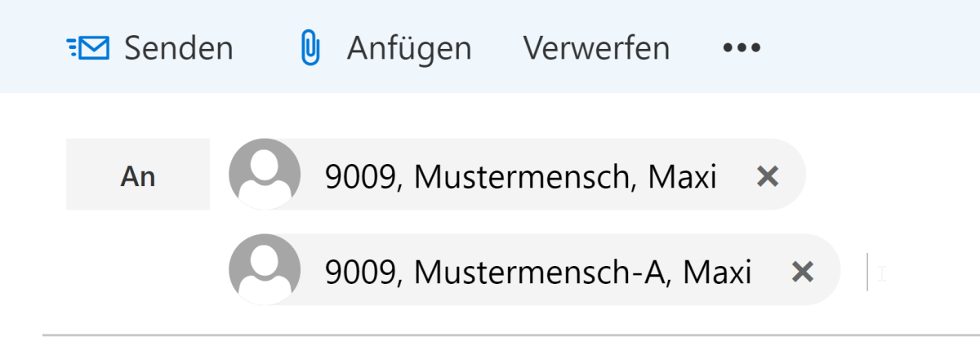Select recipient name 9009, Mustermensch-A, Maxi
The image size is (980, 337).
click(x=538, y=272)
